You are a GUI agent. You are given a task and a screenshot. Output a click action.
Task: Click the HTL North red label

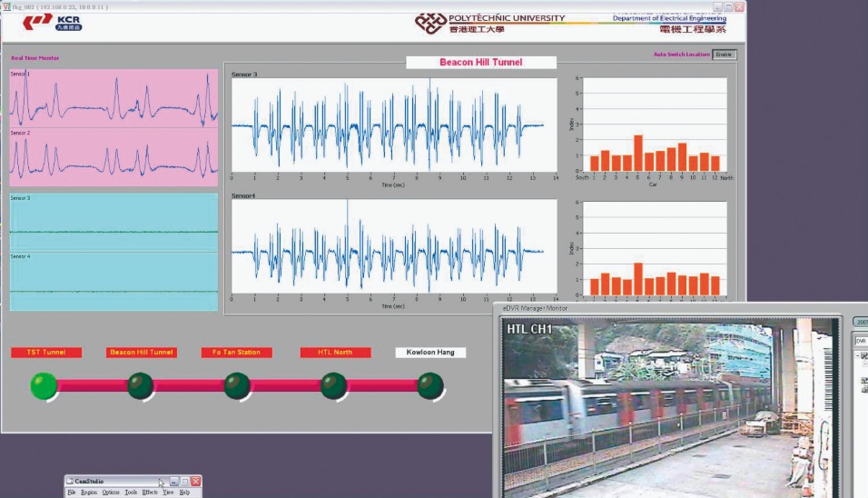point(335,353)
